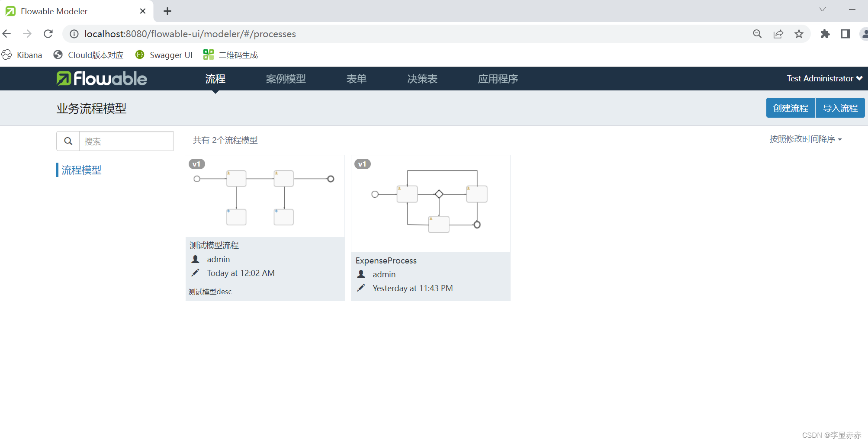Screen dimensions: 868x443
Task: Select the search magnifier icon beside the 搜索 box
Action: tap(68, 141)
